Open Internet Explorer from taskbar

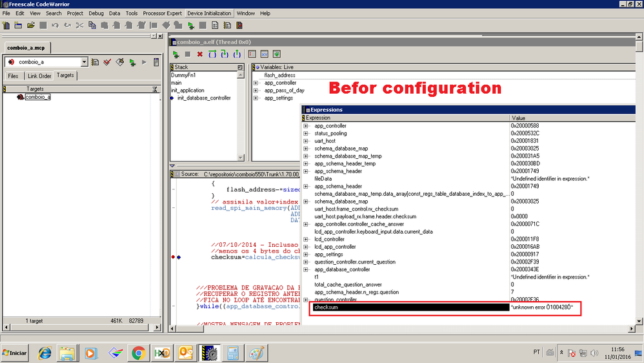45,353
